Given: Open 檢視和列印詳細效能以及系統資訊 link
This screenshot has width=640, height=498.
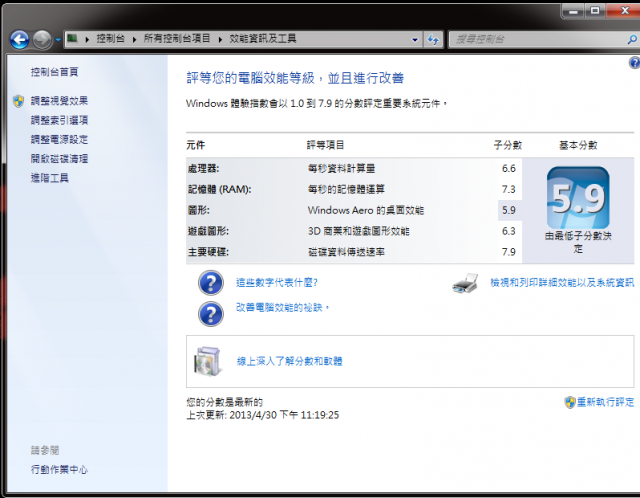Looking at the screenshot, I should click(x=562, y=282).
